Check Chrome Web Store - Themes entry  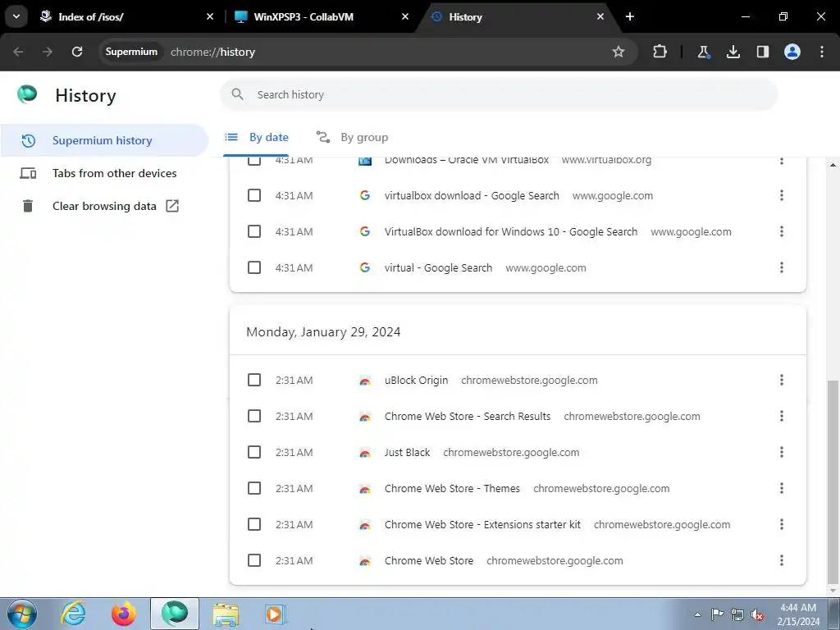click(x=254, y=488)
